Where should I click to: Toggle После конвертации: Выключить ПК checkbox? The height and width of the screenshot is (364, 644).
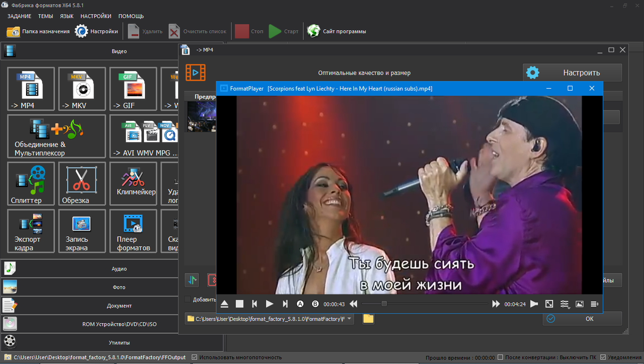[501, 357]
